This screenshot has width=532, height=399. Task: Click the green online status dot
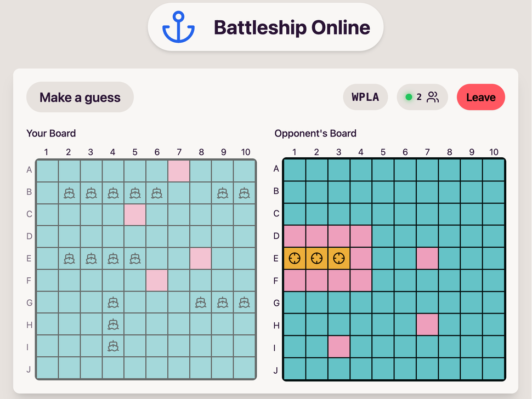click(x=409, y=97)
